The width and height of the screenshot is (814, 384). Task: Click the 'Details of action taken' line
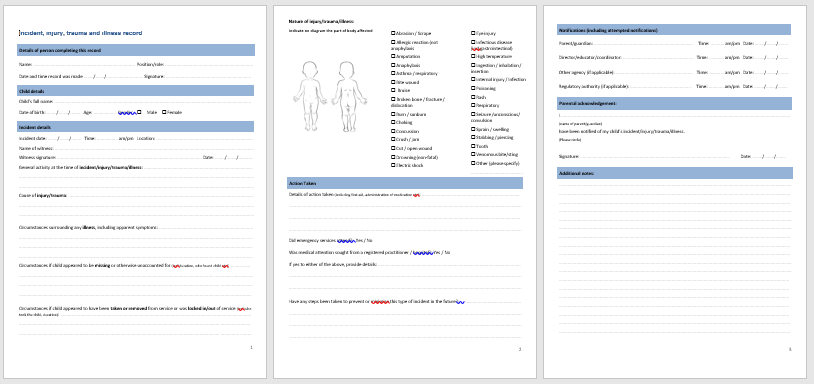click(x=405, y=195)
